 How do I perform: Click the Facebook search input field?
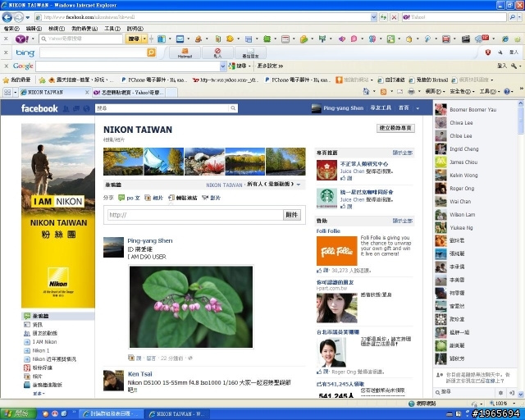tap(162, 108)
